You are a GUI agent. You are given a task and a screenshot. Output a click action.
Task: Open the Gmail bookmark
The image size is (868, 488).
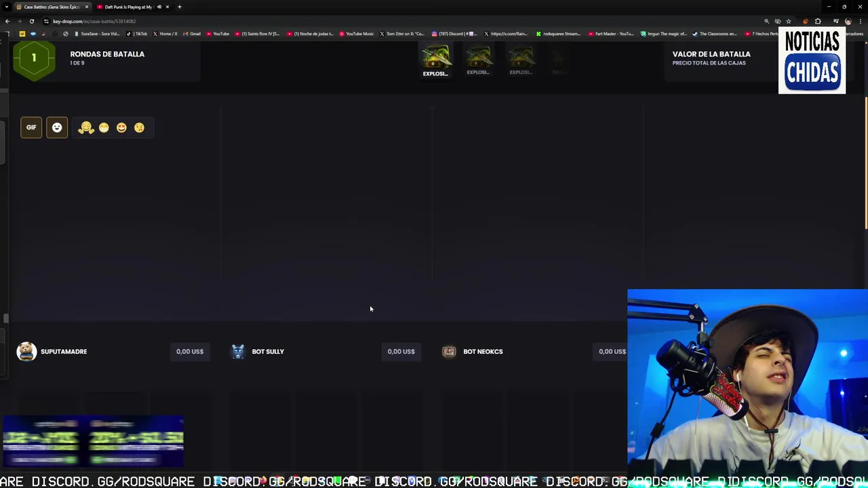pyautogui.click(x=191, y=34)
